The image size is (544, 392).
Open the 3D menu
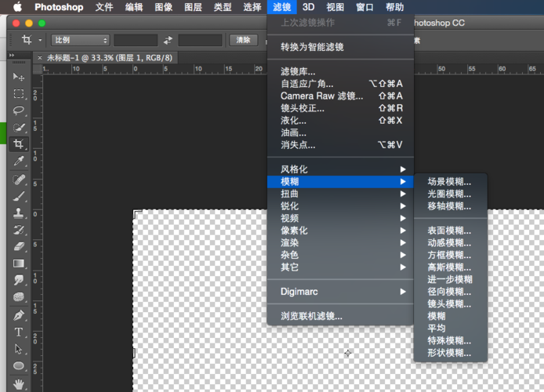tap(308, 7)
